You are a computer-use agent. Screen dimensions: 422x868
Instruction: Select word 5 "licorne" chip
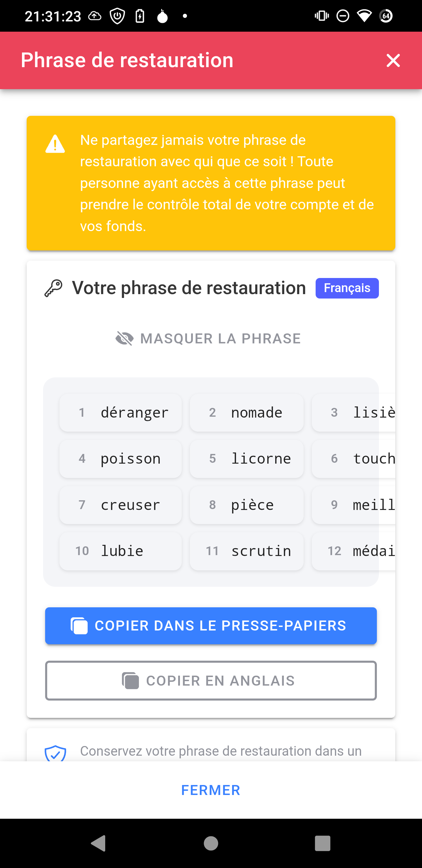tap(246, 459)
